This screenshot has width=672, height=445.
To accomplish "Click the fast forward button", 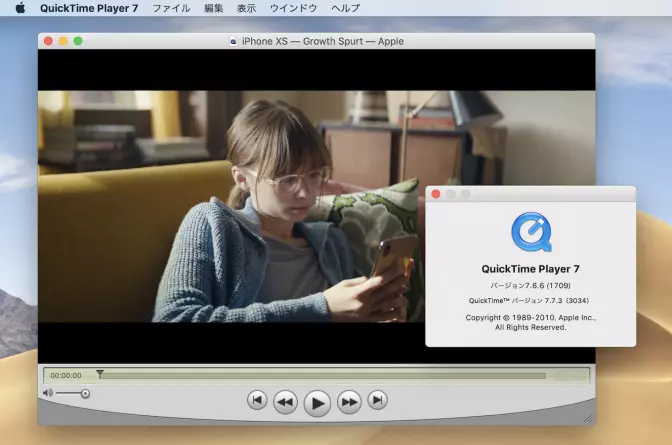I will [x=349, y=402].
